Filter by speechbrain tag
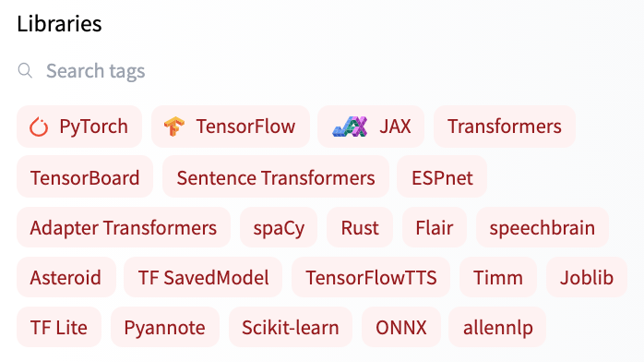This screenshot has height=362, width=644. click(x=543, y=227)
